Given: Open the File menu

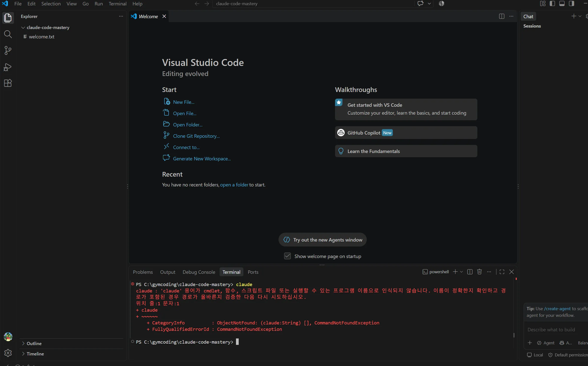Looking at the screenshot, I should tap(18, 4).
